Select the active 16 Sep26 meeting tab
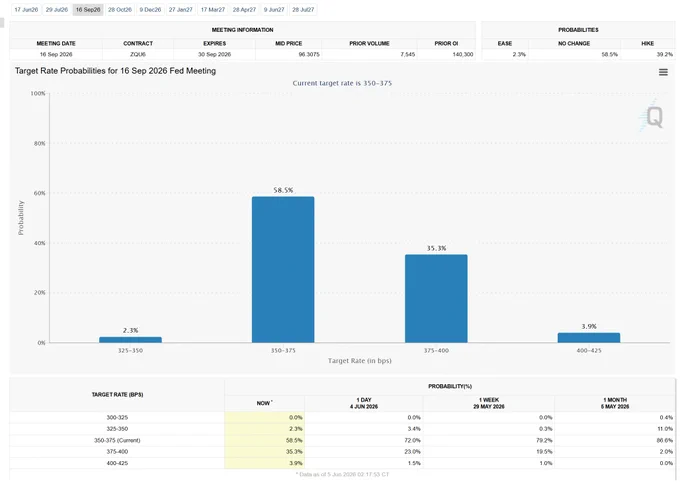This screenshot has height=483, width=680. point(88,10)
